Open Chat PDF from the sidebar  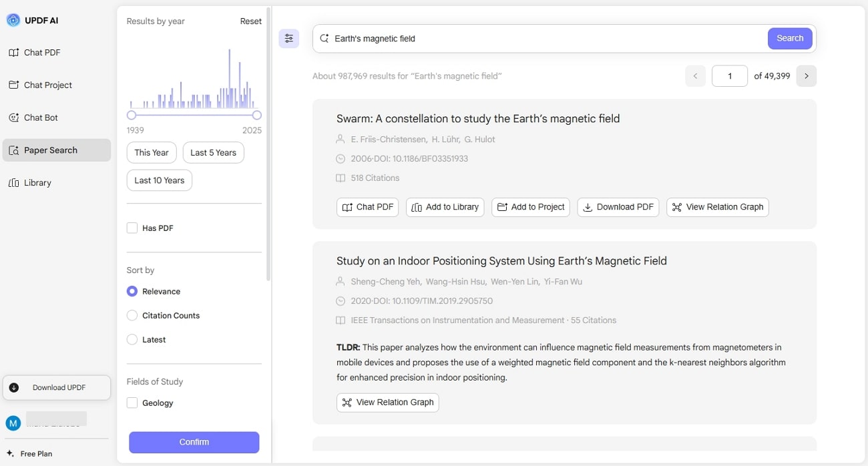[57, 53]
